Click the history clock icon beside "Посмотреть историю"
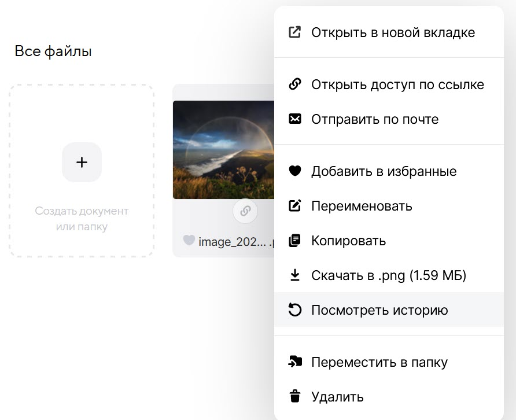This screenshot has width=516, height=420. (x=295, y=310)
